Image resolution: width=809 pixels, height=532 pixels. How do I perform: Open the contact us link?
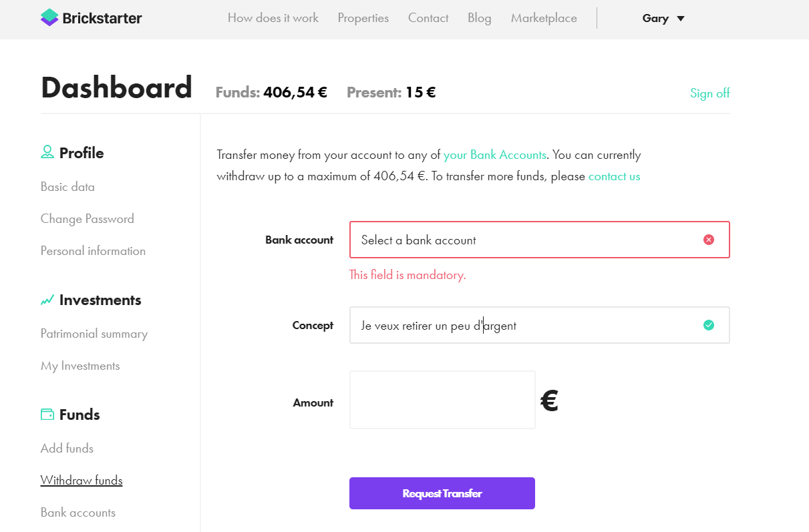tap(615, 176)
